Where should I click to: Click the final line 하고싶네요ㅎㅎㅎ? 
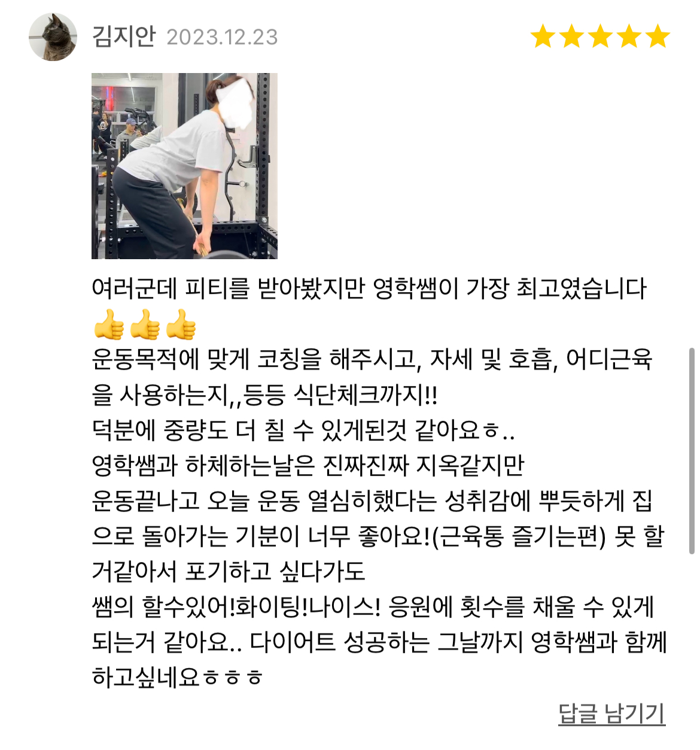click(178, 677)
